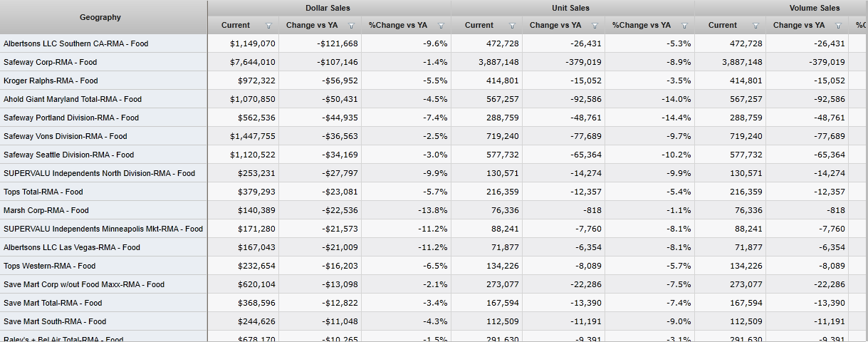Open filter for Unit Sales Change vs YA
Image resolution: width=868 pixels, height=342 pixels.
595,26
